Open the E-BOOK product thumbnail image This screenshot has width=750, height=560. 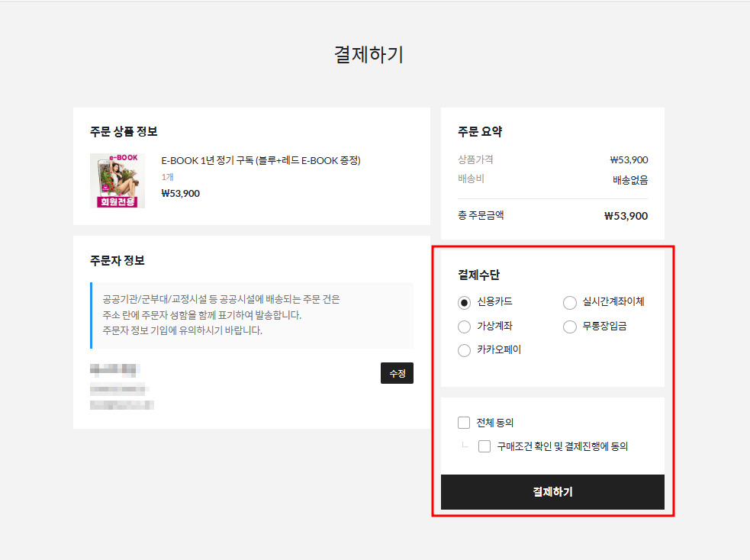(117, 181)
